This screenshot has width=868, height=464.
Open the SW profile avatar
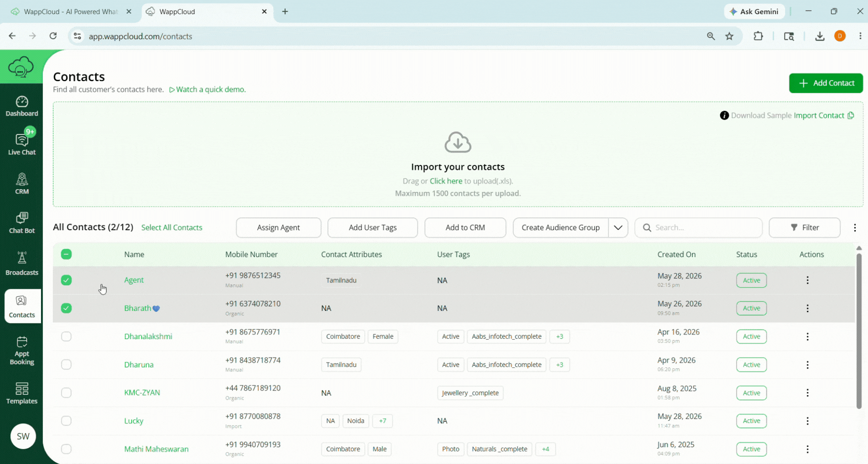click(x=23, y=436)
